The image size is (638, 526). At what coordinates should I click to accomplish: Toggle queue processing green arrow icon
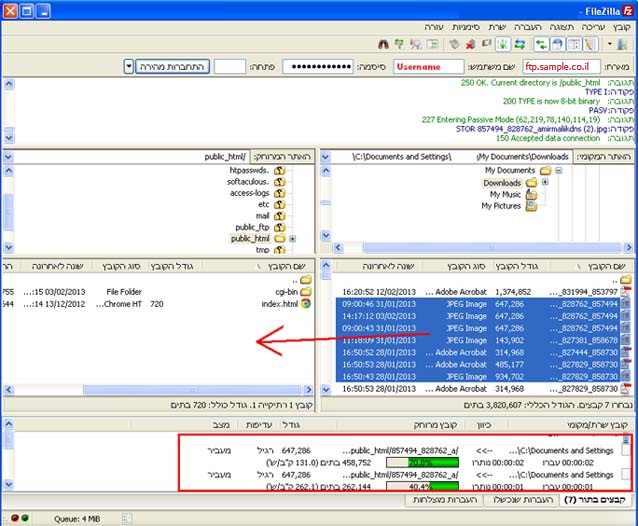(x=503, y=44)
